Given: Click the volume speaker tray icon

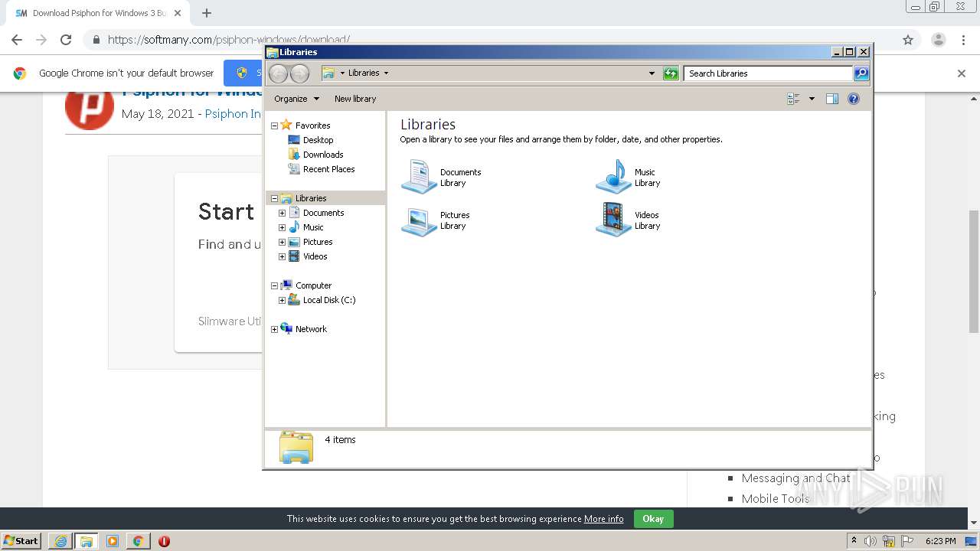Looking at the screenshot, I should (871, 541).
